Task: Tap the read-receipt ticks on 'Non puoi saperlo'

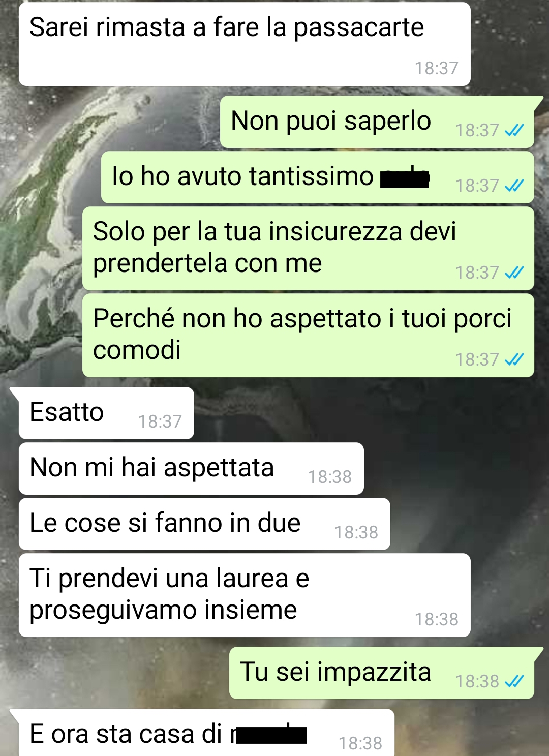Action: [x=514, y=131]
